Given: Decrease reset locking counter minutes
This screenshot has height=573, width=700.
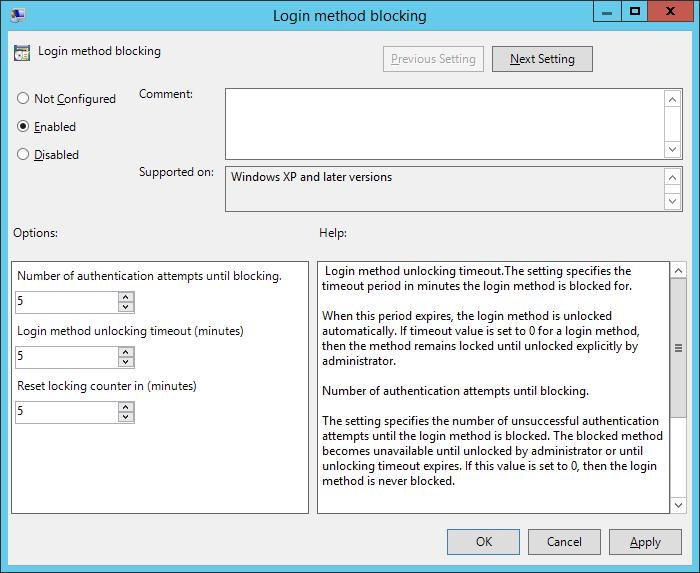Looking at the screenshot, I should click(x=125, y=417).
